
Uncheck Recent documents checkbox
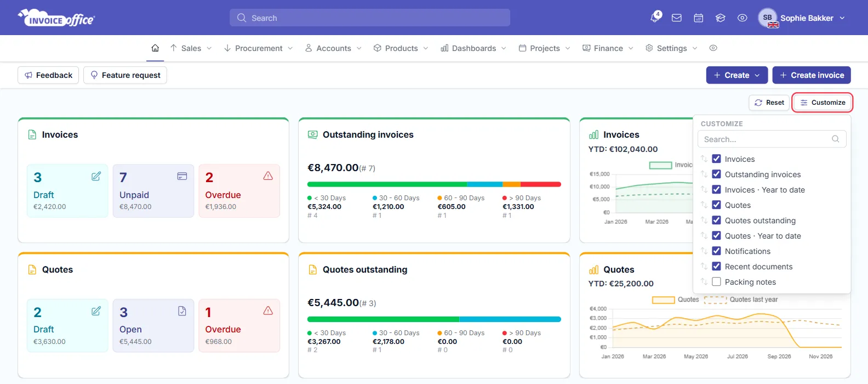716,267
